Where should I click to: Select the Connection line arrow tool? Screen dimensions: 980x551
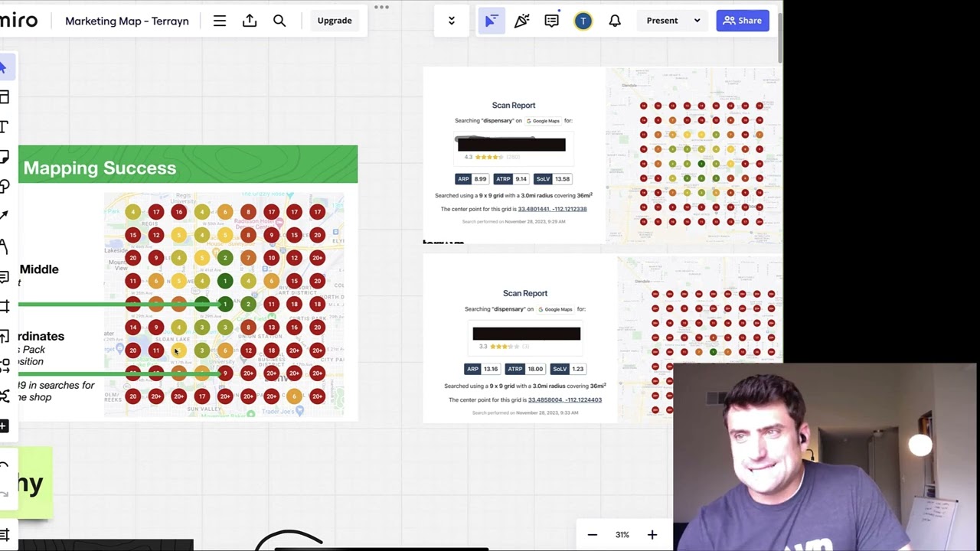coord(4,216)
